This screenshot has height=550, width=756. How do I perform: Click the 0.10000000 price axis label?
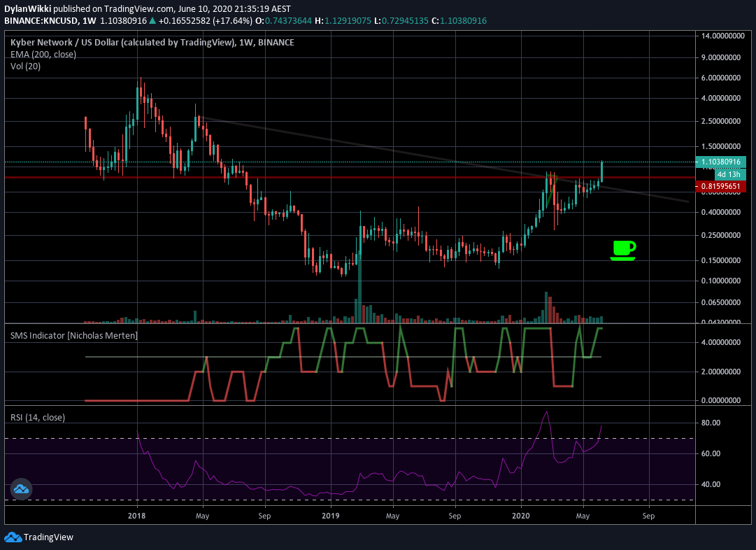[721, 281]
